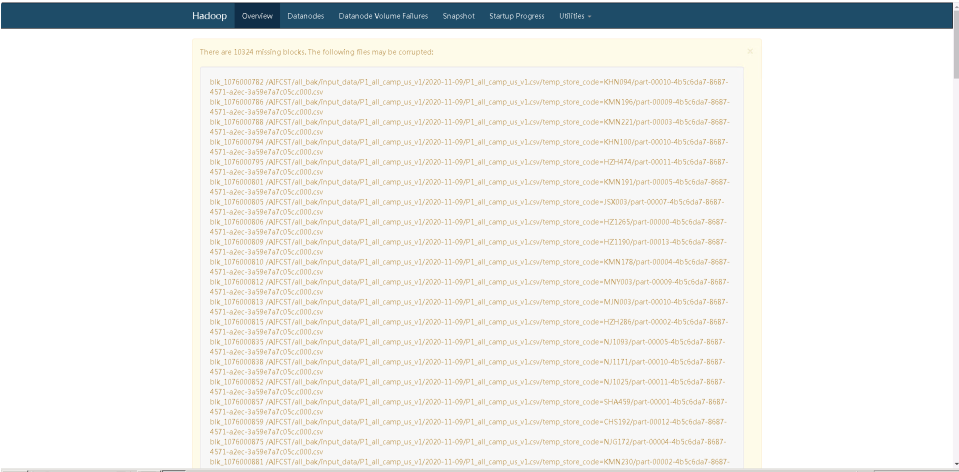Image resolution: width=959 pixels, height=472 pixels.
Task: Dismiss the missing blocks warning alert
Action: click(750, 51)
